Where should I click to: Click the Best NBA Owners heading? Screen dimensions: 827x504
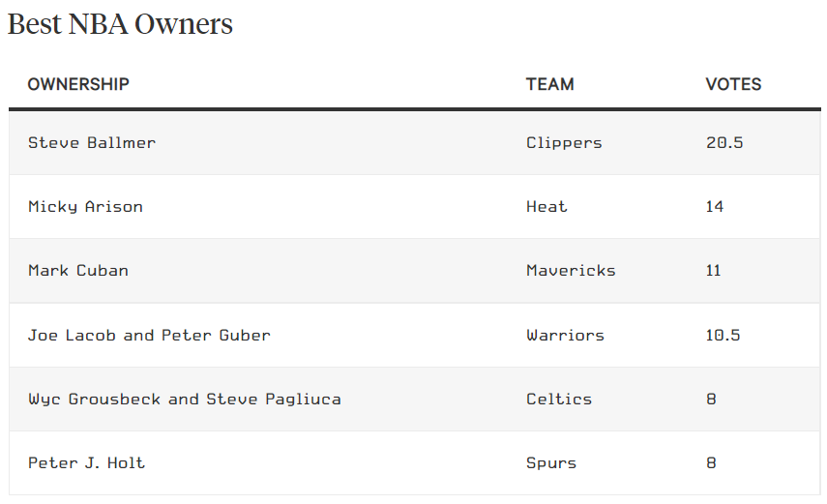[x=120, y=24]
